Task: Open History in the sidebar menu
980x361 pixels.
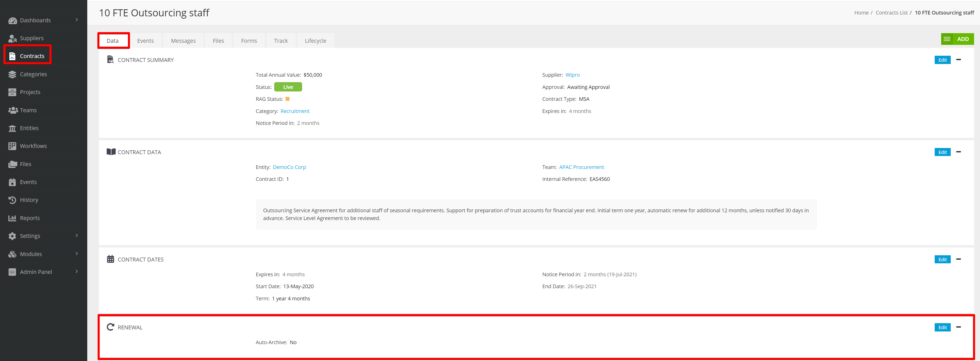Action: 29,200
